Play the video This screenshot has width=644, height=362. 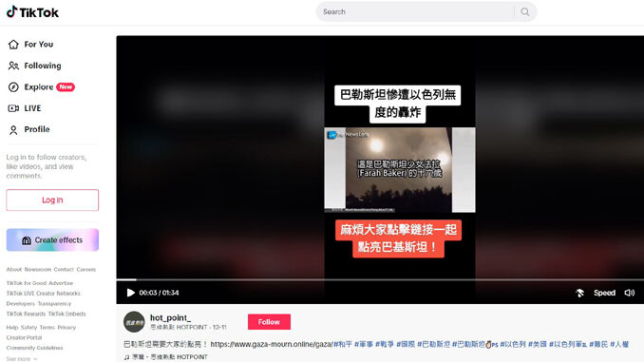coord(131,293)
